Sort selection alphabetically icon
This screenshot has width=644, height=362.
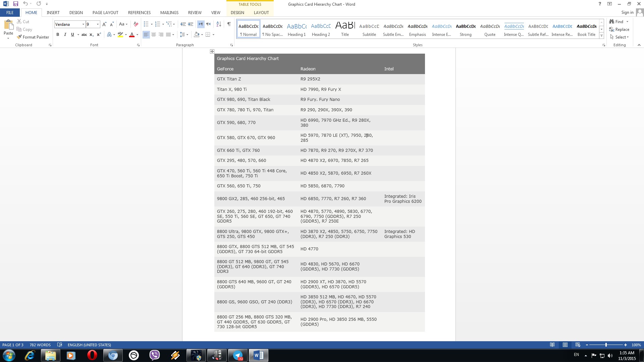click(x=219, y=24)
